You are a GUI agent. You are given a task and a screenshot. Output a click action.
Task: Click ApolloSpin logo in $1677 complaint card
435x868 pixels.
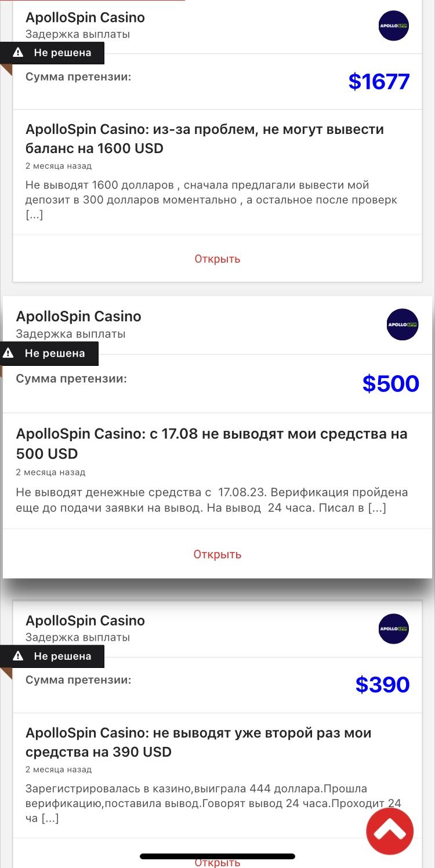click(394, 26)
